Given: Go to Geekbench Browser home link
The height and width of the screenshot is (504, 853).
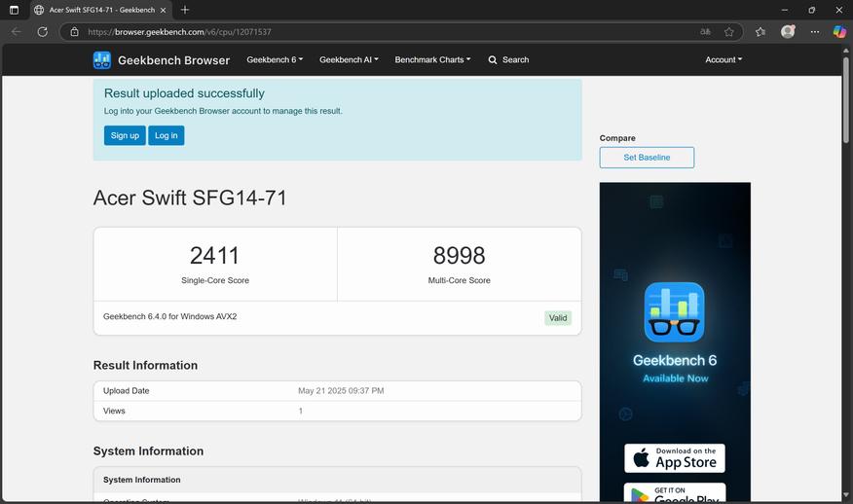Looking at the screenshot, I should click(173, 60).
